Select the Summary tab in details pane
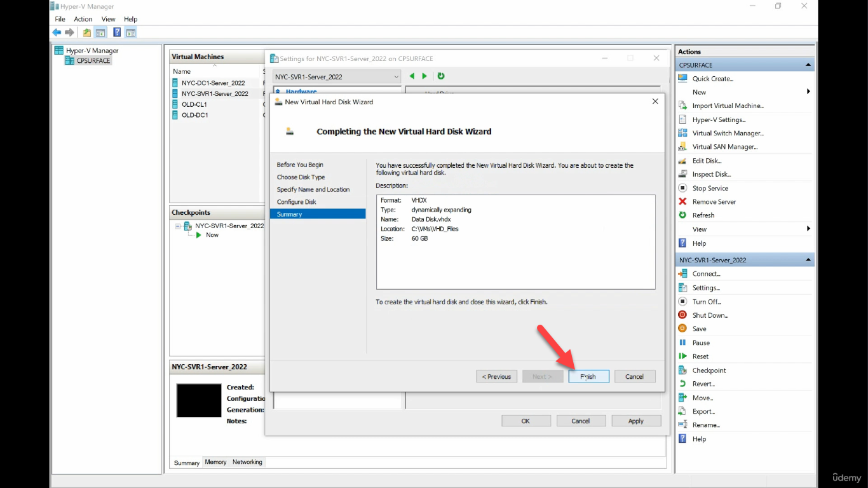Viewport: 868px width, 488px height. pos(187,463)
